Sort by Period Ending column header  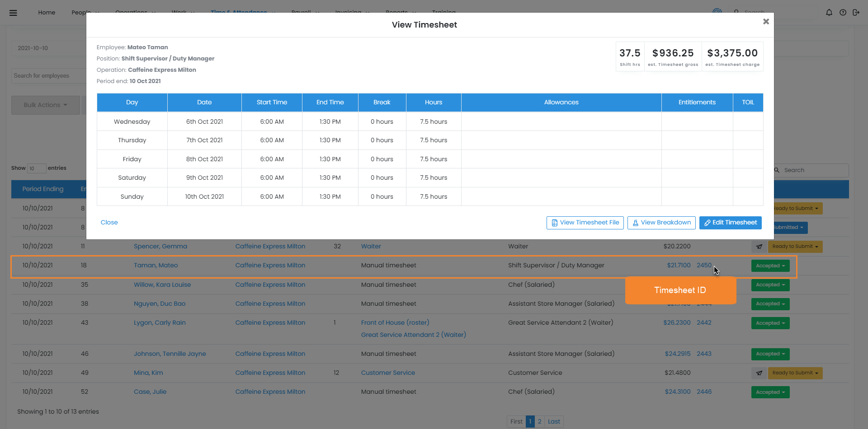tap(43, 189)
